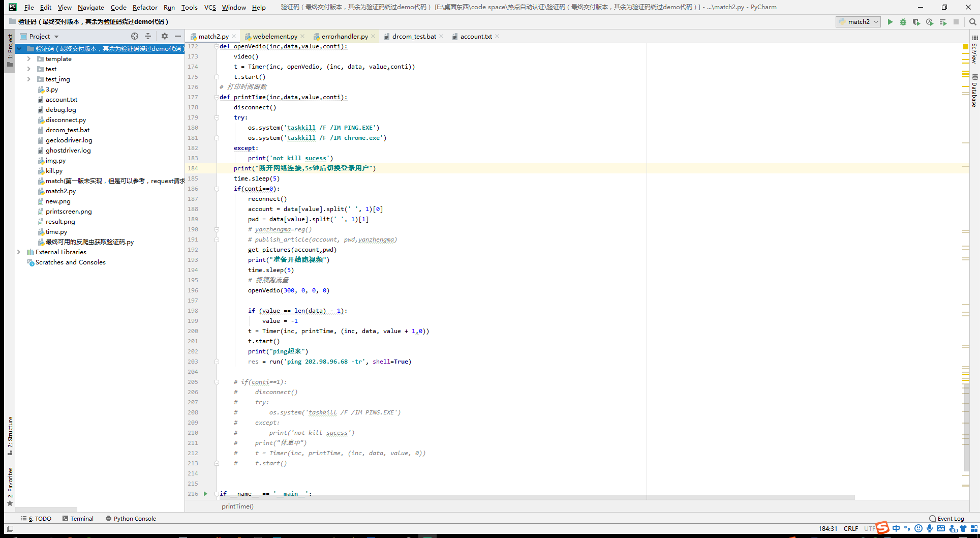Click the 184:31 caret position indicator
This screenshot has width=980, height=538.
[x=828, y=529]
